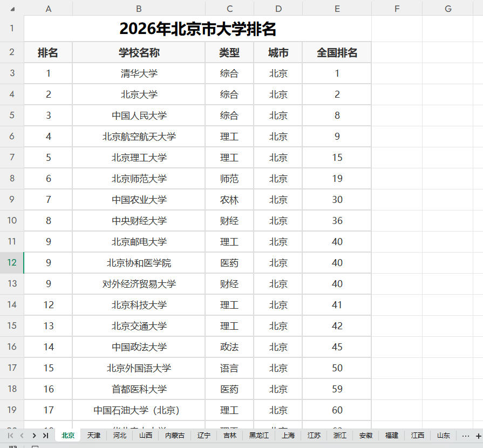Click the next sheet arrow
Screen dimensions: 483x448
34,435
